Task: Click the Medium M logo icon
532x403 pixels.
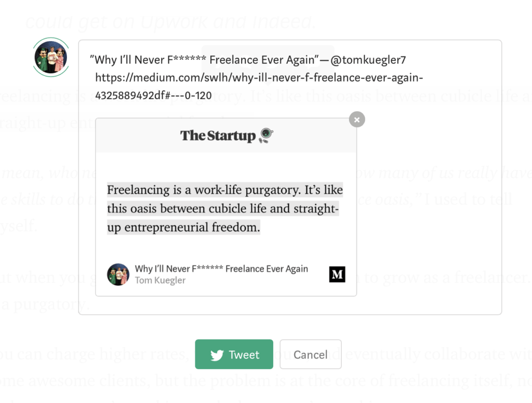Action: pyautogui.click(x=337, y=274)
